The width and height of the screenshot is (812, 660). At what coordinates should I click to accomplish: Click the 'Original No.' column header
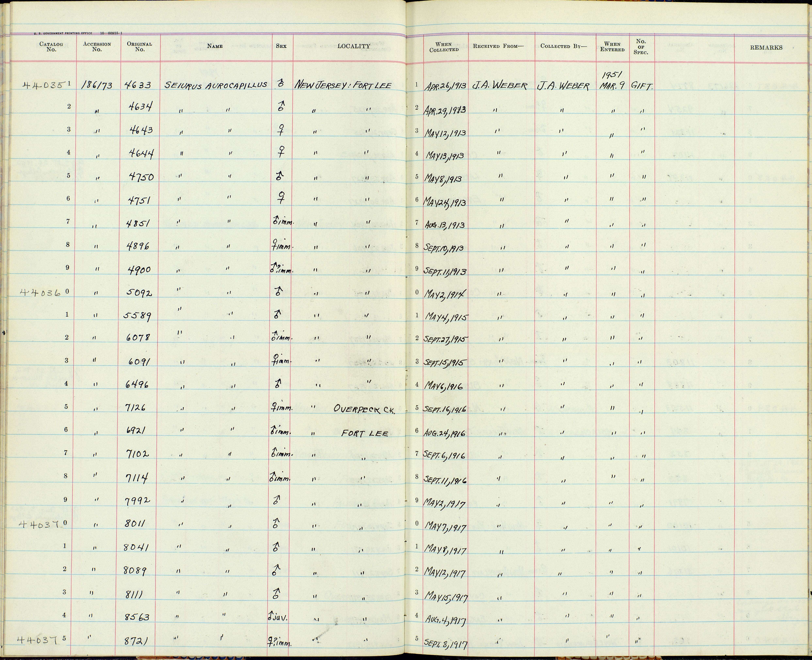(x=140, y=47)
